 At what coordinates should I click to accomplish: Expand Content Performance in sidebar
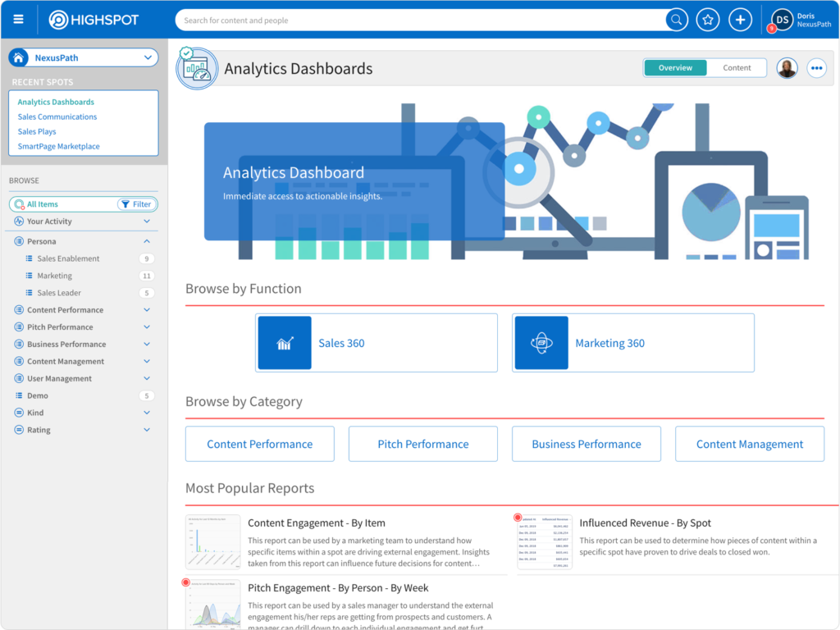pyautogui.click(x=147, y=309)
